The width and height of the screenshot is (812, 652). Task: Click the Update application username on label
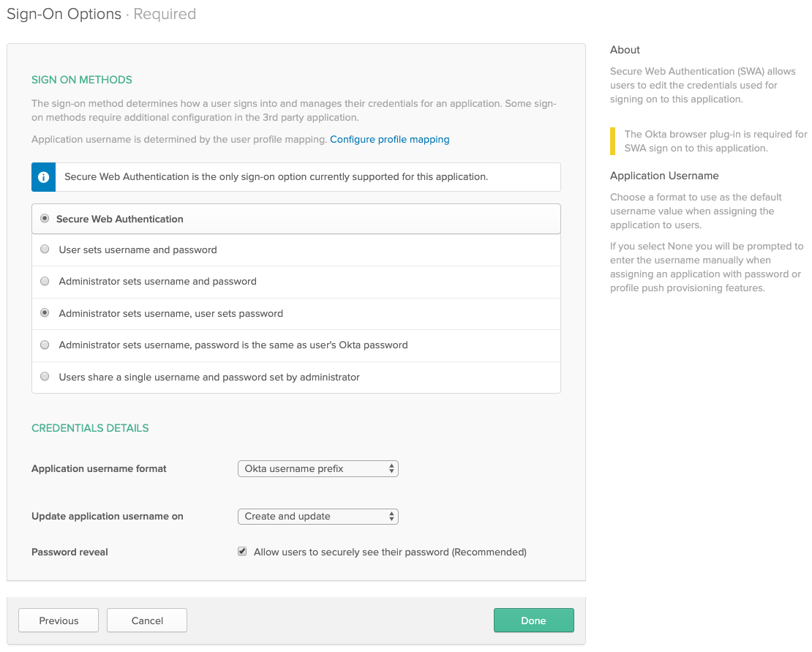107,516
